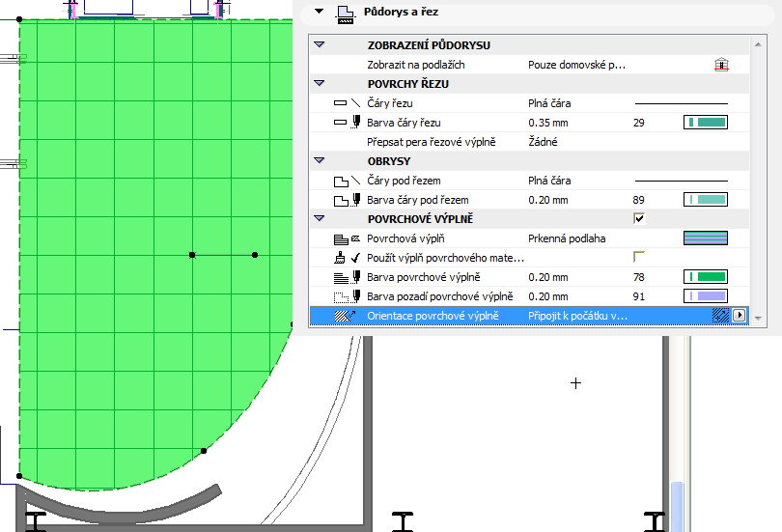The width and height of the screenshot is (782, 532).
Task: Enable Použít výplň povrchového materiálu checkbox
Action: 638,258
